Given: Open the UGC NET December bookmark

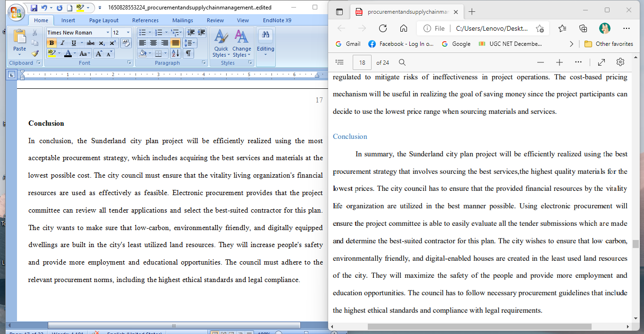Looking at the screenshot, I should (x=510, y=44).
